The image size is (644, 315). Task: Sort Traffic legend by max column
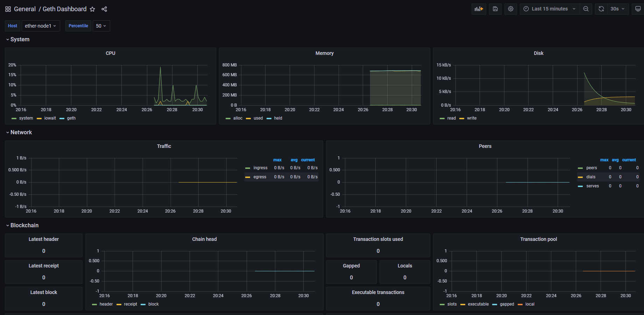(x=277, y=160)
